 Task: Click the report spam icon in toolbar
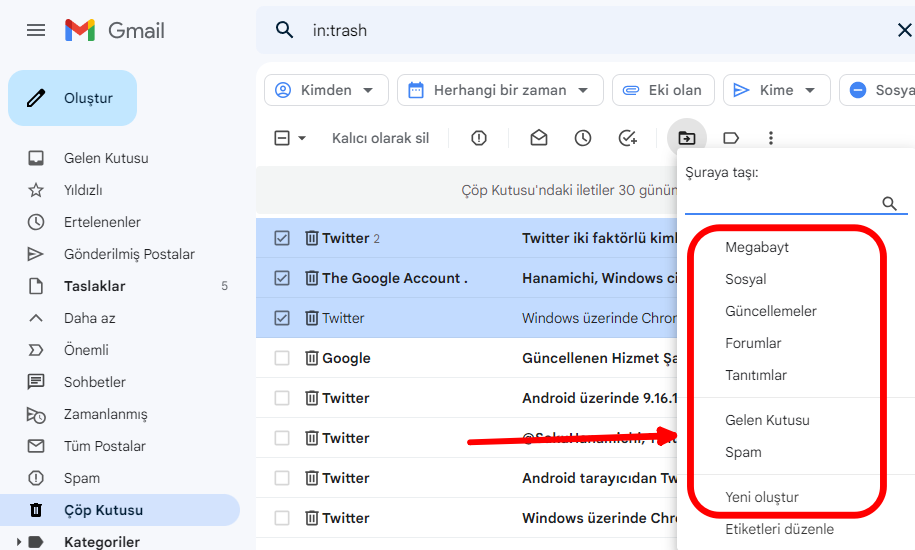point(479,138)
